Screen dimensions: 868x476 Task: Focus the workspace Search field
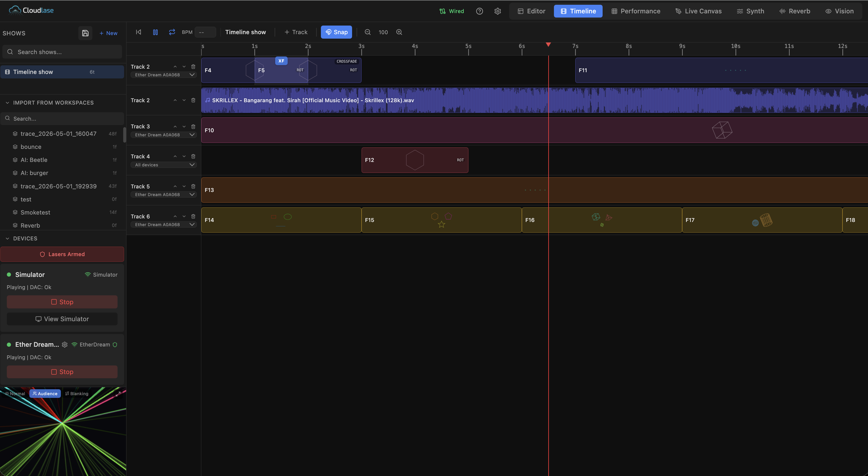(62, 119)
